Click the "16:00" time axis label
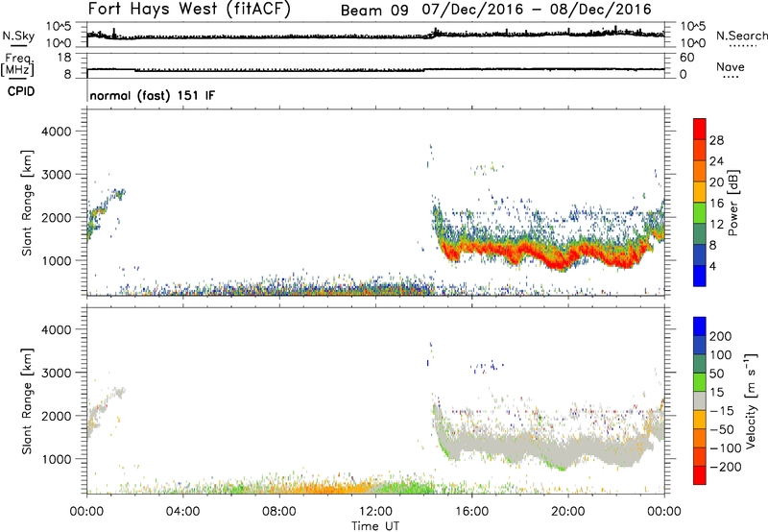This screenshot has height=532, width=768. (x=471, y=512)
